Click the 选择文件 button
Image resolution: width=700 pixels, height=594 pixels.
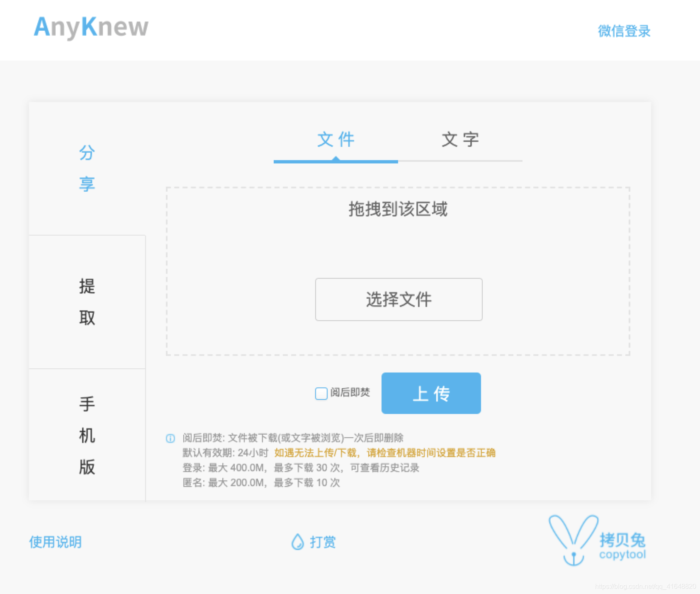pos(399,299)
